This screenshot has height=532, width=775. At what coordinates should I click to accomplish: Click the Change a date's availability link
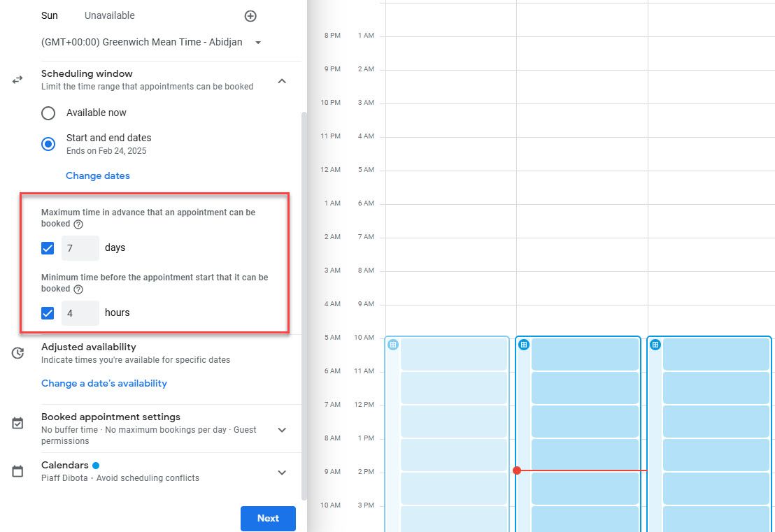click(104, 383)
